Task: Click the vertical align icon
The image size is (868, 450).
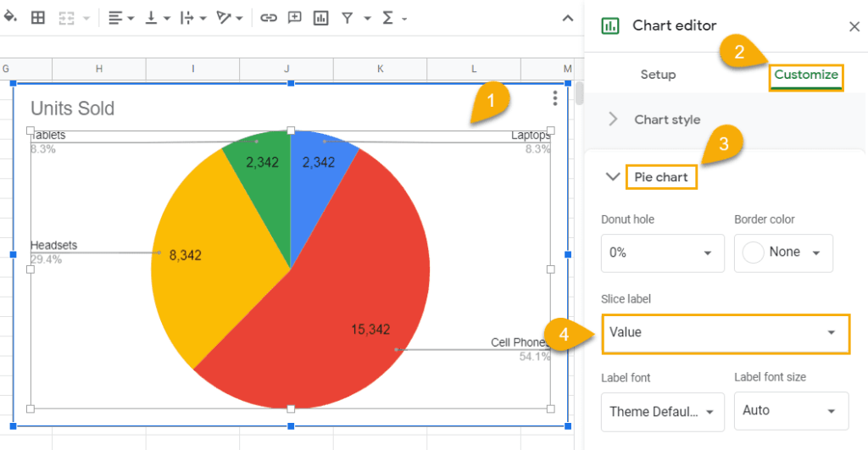Action: tap(151, 19)
